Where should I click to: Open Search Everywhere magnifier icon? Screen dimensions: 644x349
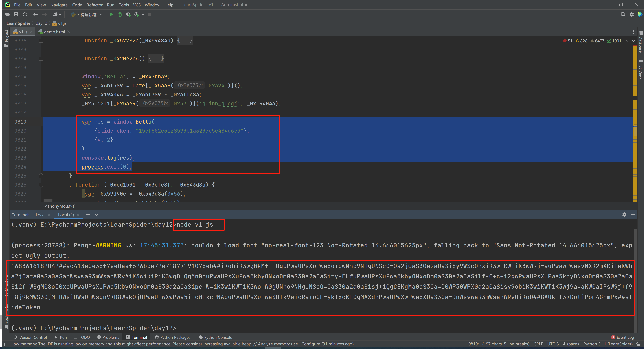[x=623, y=15]
